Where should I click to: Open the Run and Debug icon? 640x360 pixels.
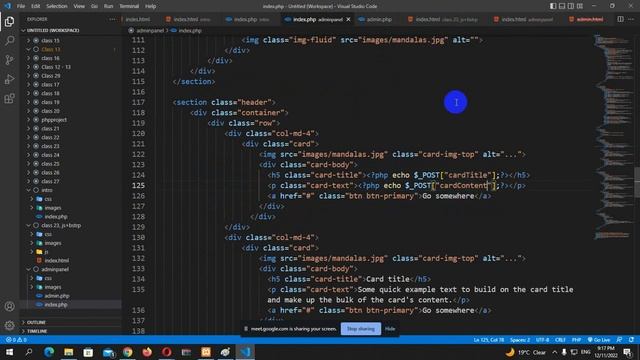click(9, 79)
